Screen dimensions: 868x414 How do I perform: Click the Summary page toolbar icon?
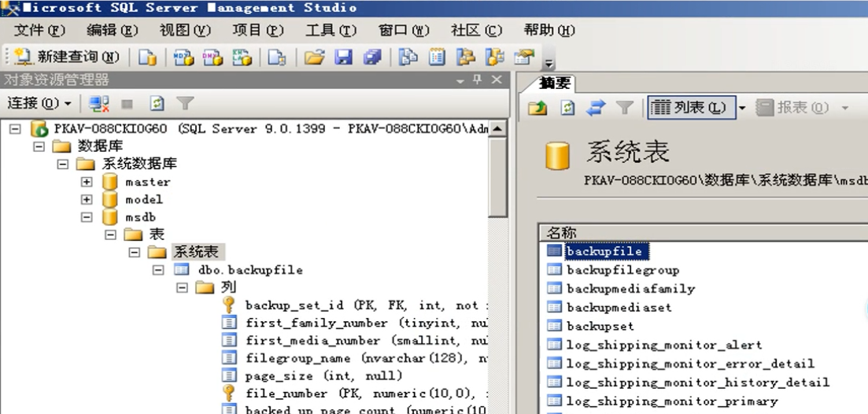(437, 57)
